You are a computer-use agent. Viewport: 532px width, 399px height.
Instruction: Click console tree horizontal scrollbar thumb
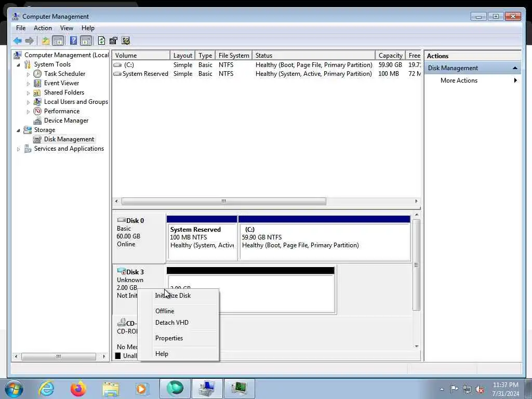(58, 356)
